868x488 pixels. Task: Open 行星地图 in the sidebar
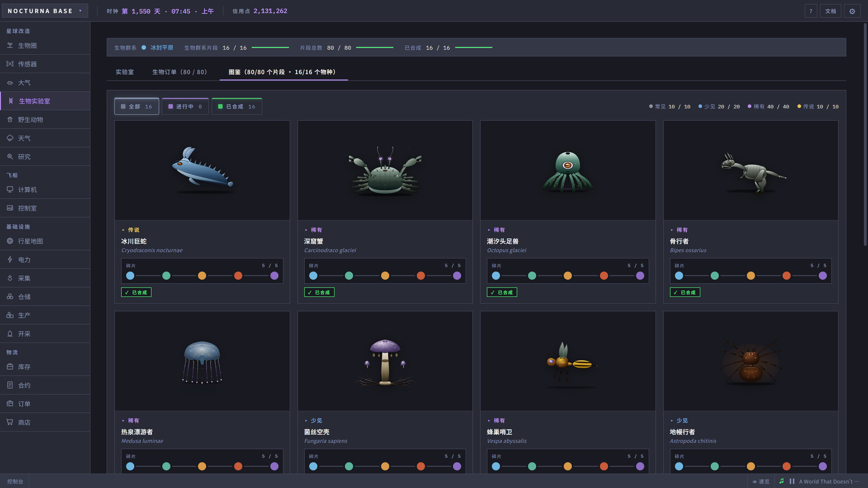click(x=45, y=241)
